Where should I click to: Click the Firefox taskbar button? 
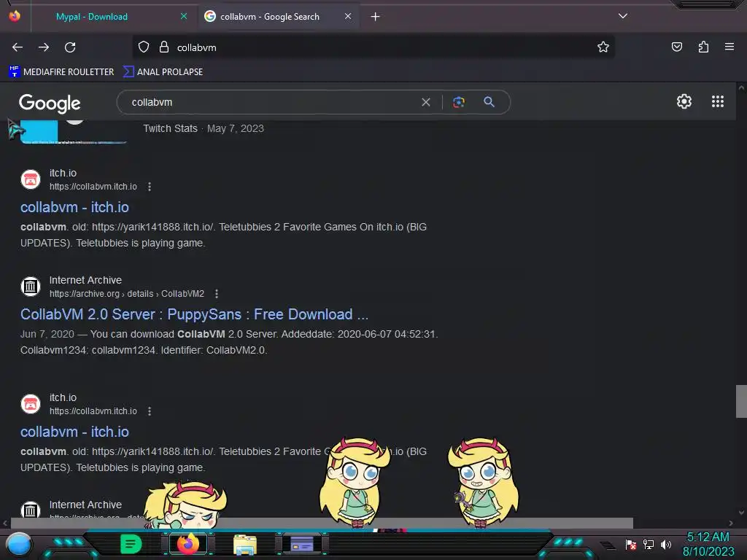tap(188, 544)
